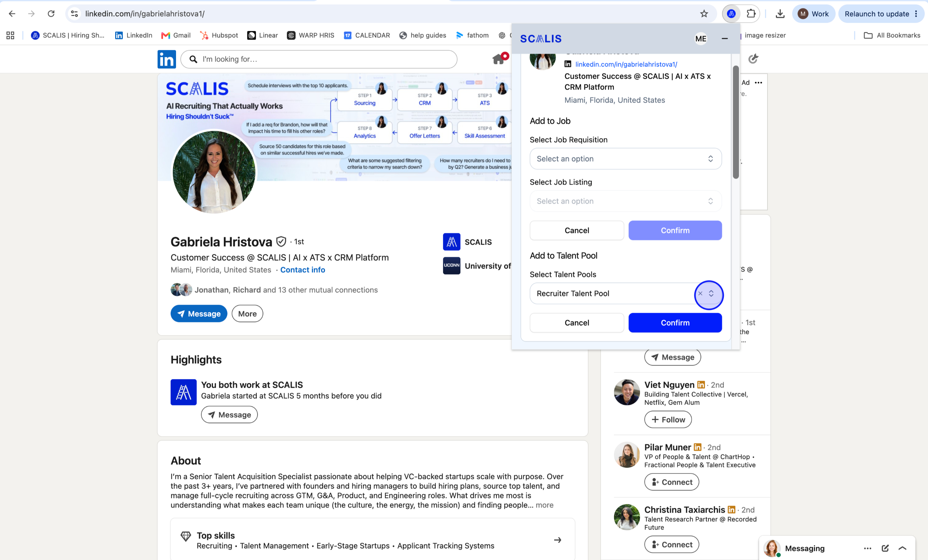Image resolution: width=928 pixels, height=560 pixels.
Task: Click the LinkedIn icon beside profile URL in panel
Action: (568, 64)
